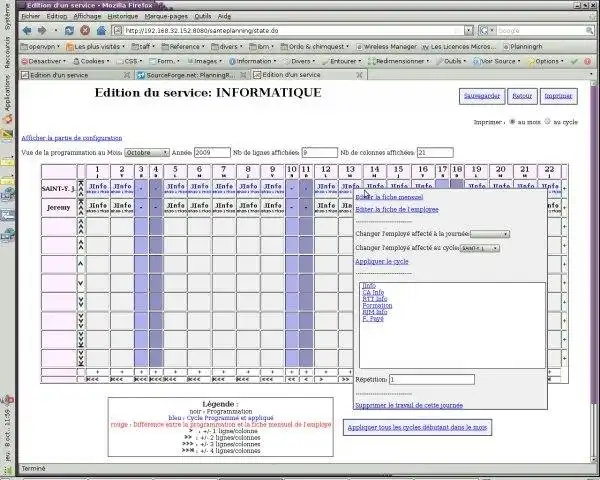This screenshot has width=600, height=480.
Task: Open the Information developer toolbar menu
Action: tap(252, 61)
